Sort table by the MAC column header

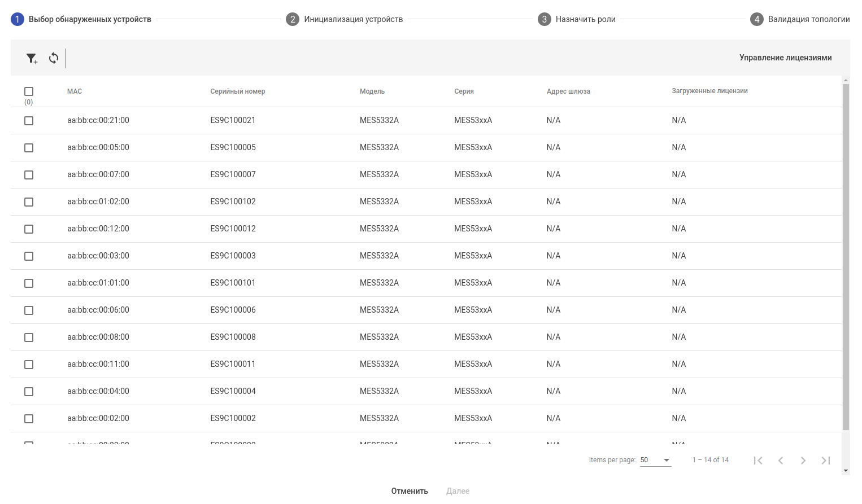tap(75, 91)
